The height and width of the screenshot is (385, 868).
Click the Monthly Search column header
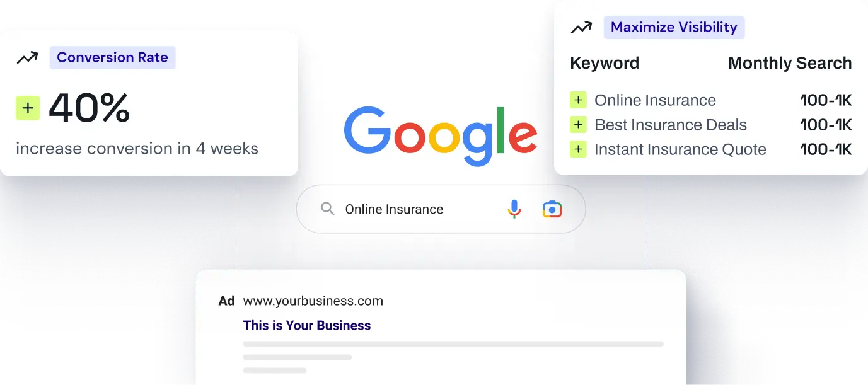(790, 63)
